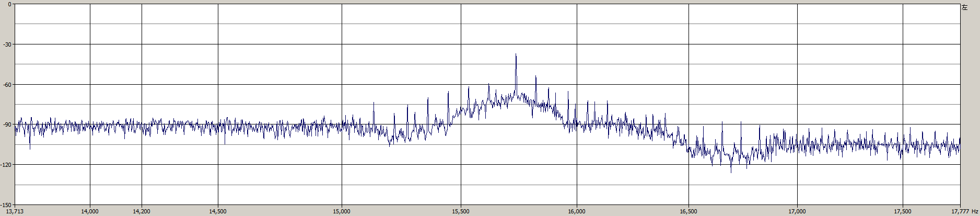The width and height of the screenshot is (980, 216).
Task: Click the -120 dB level label
Action: 7,164
